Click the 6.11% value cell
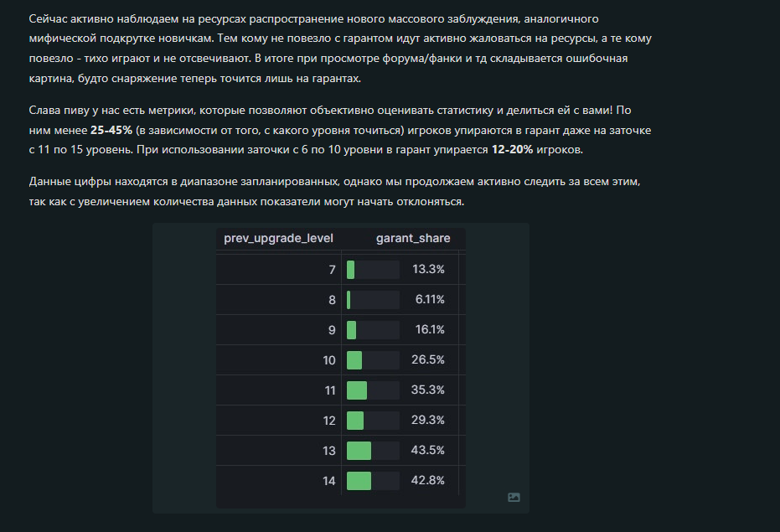This screenshot has height=532, width=780. [x=430, y=300]
